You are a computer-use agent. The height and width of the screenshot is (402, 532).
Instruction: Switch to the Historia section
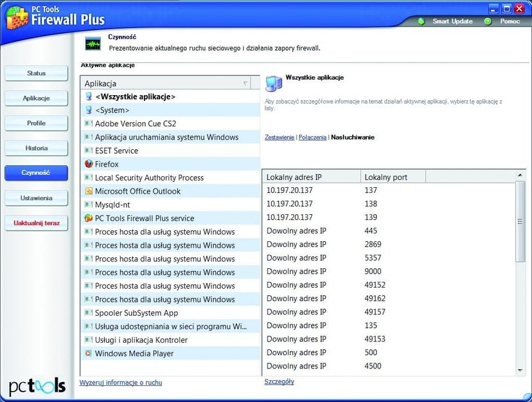tap(36, 148)
